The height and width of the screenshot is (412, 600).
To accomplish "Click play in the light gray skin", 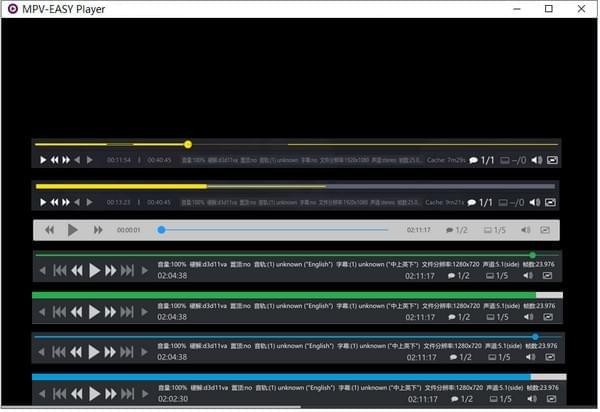I will tap(72, 230).
